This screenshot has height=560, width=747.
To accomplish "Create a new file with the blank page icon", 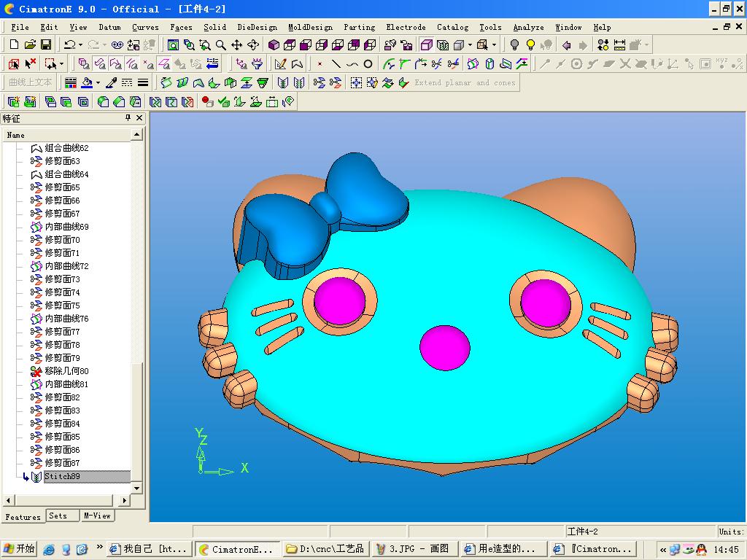I will pyautogui.click(x=14, y=44).
